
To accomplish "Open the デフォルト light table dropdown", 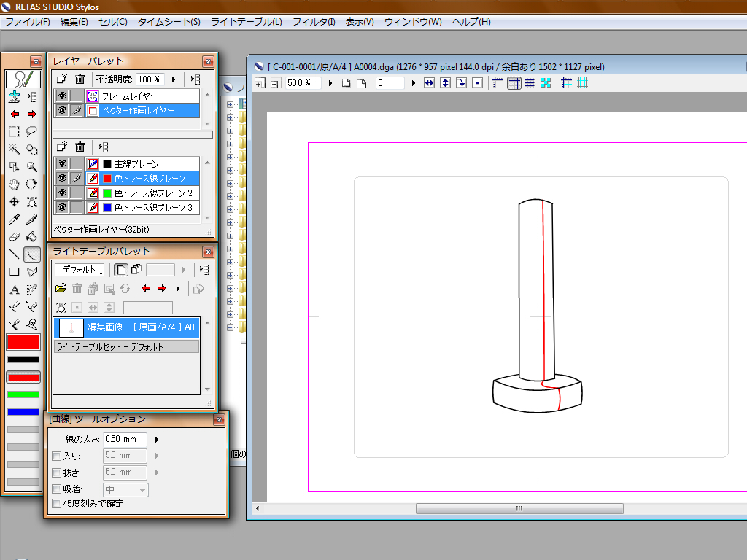I will (80, 270).
